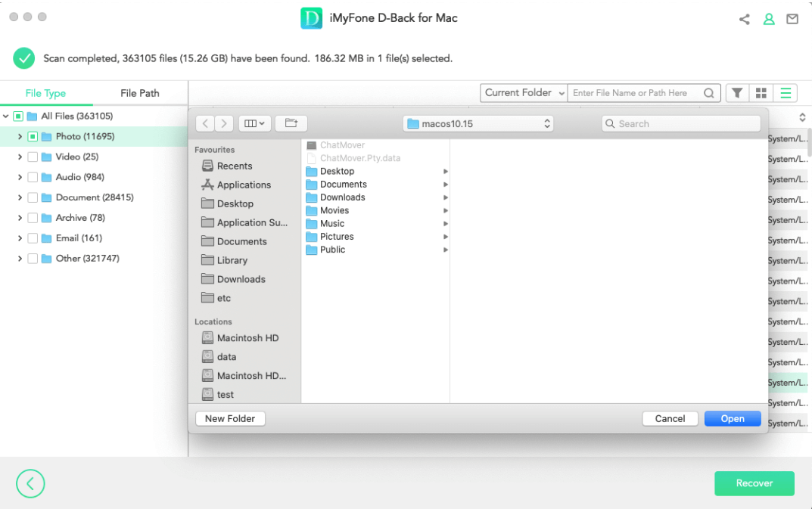This screenshot has height=509, width=812.
Task: Expand the Archive tree node
Action: click(20, 218)
